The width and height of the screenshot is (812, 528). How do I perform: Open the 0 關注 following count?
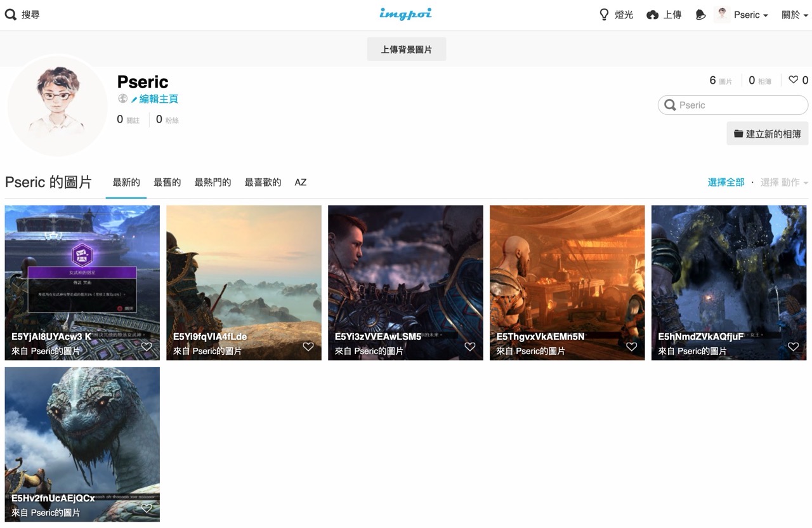coord(128,119)
